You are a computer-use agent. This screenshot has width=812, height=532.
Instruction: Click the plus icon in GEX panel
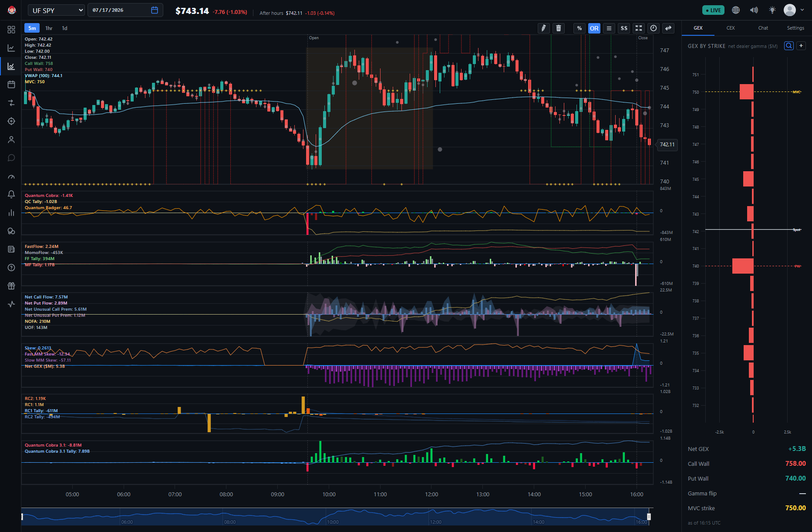[801, 46]
